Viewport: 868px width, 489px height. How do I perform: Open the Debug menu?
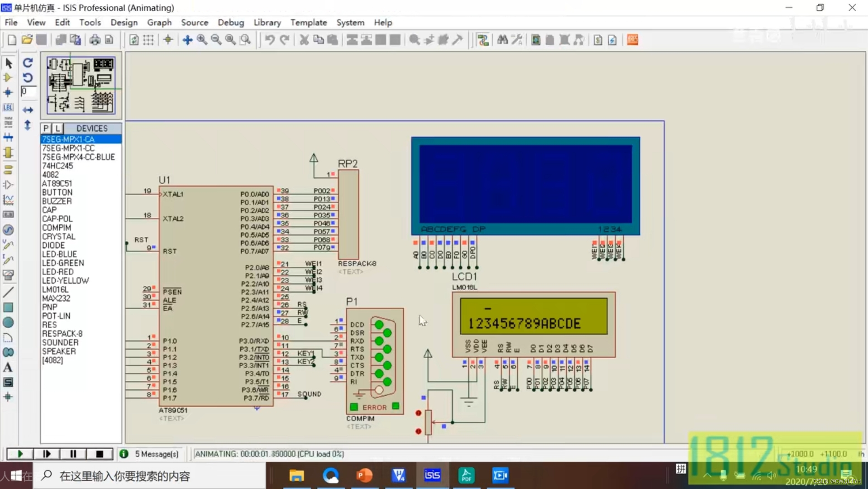pyautogui.click(x=230, y=22)
